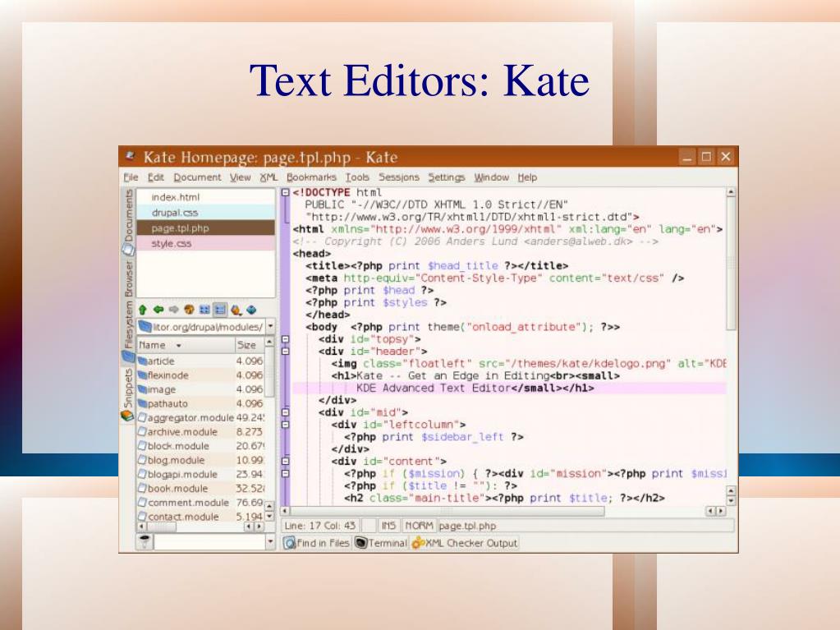Toggle NORM selection mode in status bar

pyautogui.click(x=419, y=526)
